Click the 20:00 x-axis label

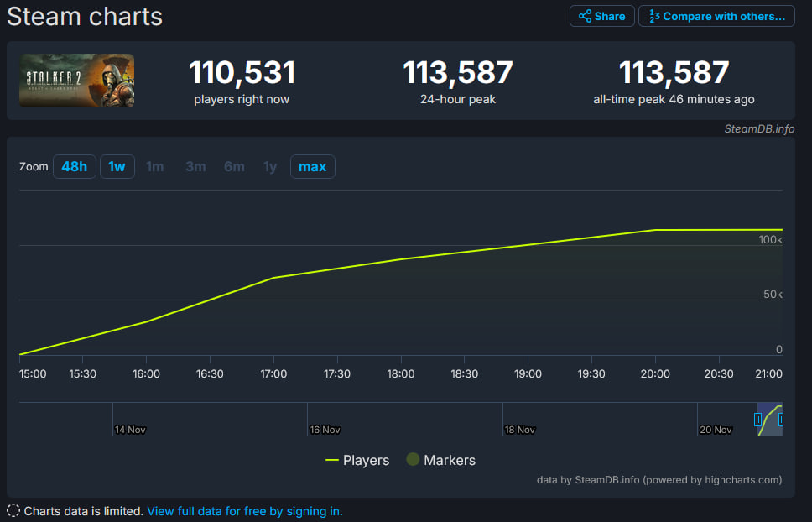click(x=655, y=374)
